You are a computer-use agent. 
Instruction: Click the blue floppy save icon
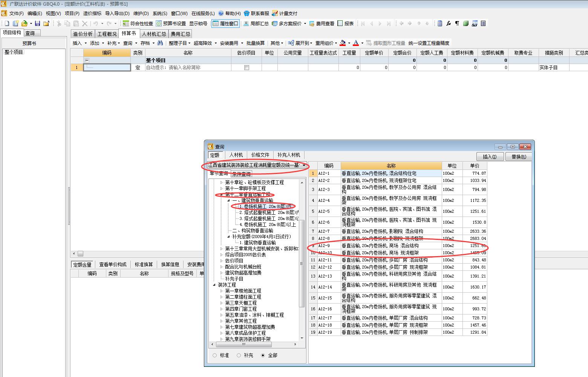pos(37,23)
